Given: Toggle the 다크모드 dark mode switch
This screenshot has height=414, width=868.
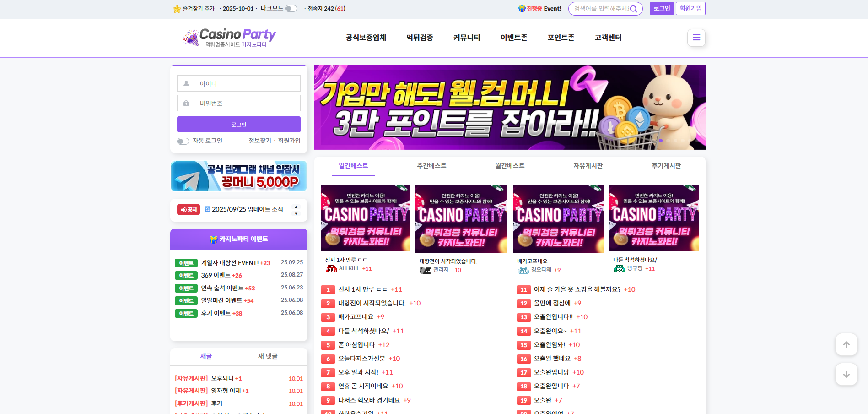Looking at the screenshot, I should tap(291, 9).
